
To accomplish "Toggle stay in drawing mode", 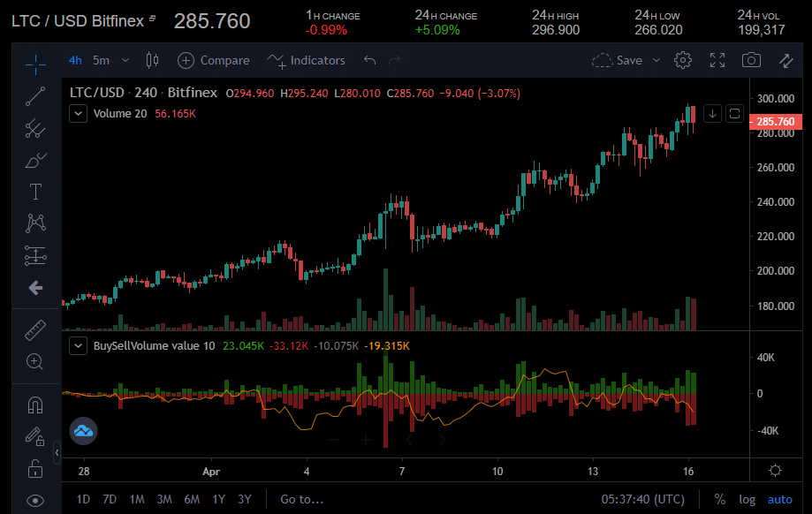I will tap(35, 437).
